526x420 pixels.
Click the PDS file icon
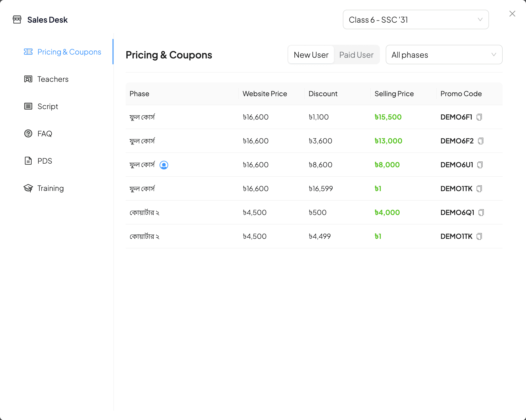[x=28, y=161]
